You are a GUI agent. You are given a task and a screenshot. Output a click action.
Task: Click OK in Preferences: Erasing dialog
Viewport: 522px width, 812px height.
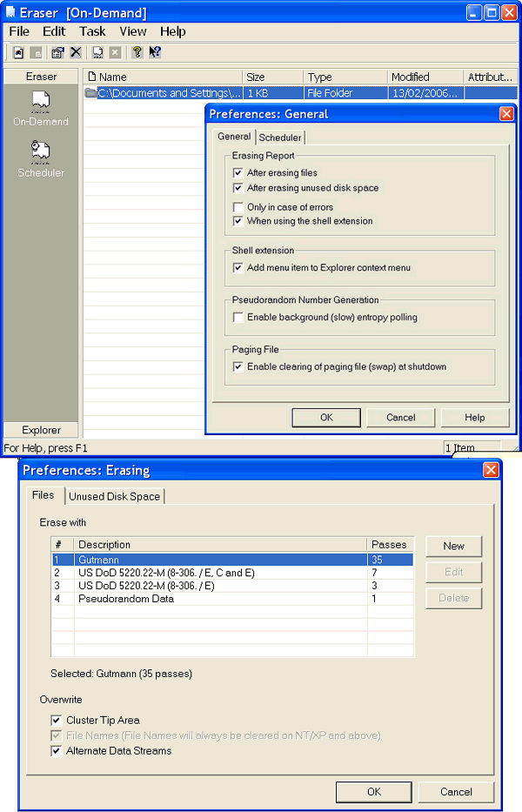(x=374, y=792)
